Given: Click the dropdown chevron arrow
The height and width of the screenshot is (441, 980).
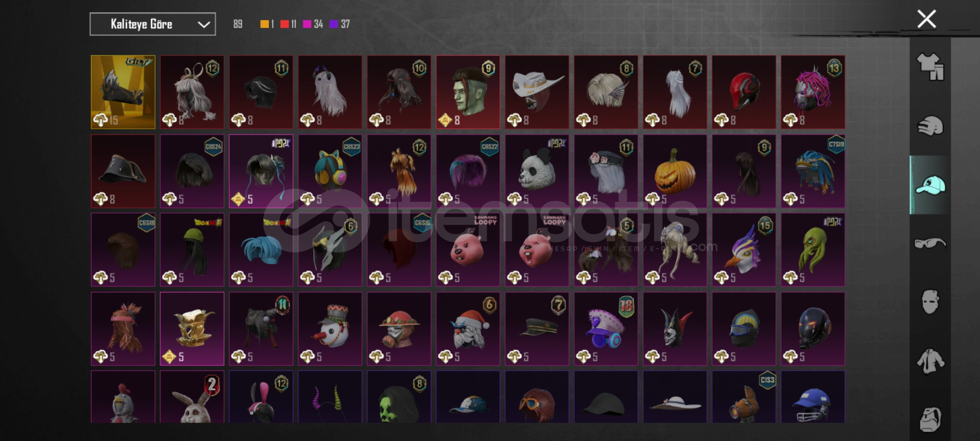Looking at the screenshot, I should click(204, 24).
